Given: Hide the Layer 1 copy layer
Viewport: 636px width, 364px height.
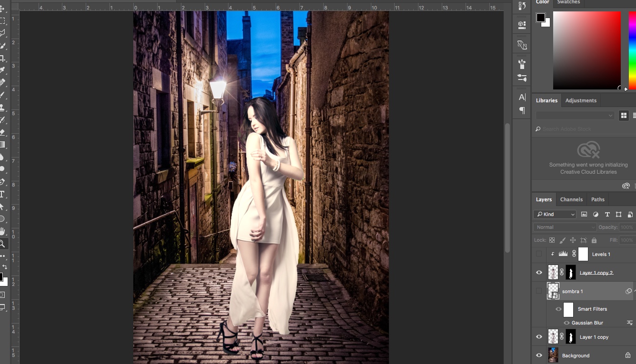Looking at the screenshot, I should pyautogui.click(x=539, y=337).
